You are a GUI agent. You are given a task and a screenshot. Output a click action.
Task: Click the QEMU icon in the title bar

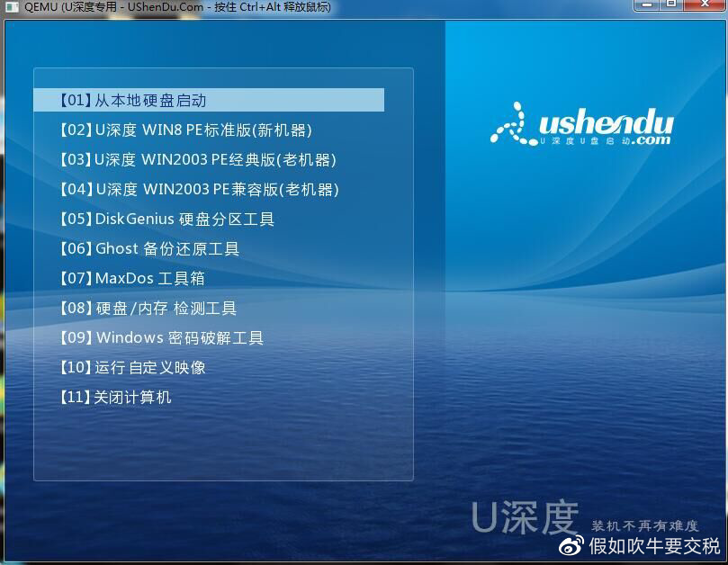tap(10, 8)
